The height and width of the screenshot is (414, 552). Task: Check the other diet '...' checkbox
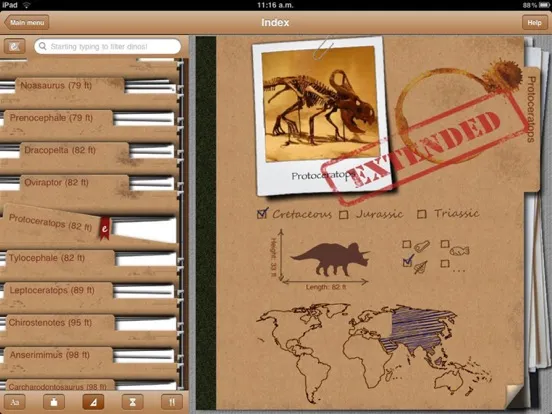pyautogui.click(x=445, y=263)
